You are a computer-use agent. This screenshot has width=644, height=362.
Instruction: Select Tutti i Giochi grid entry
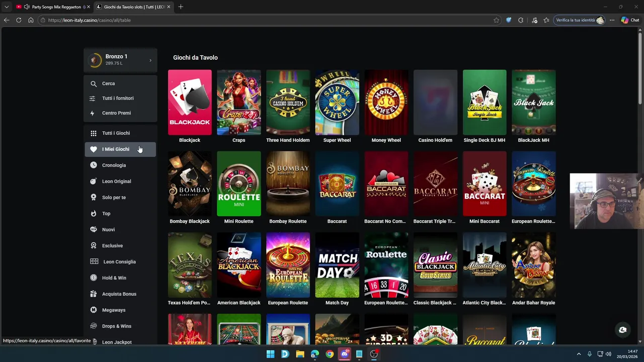tap(120, 133)
